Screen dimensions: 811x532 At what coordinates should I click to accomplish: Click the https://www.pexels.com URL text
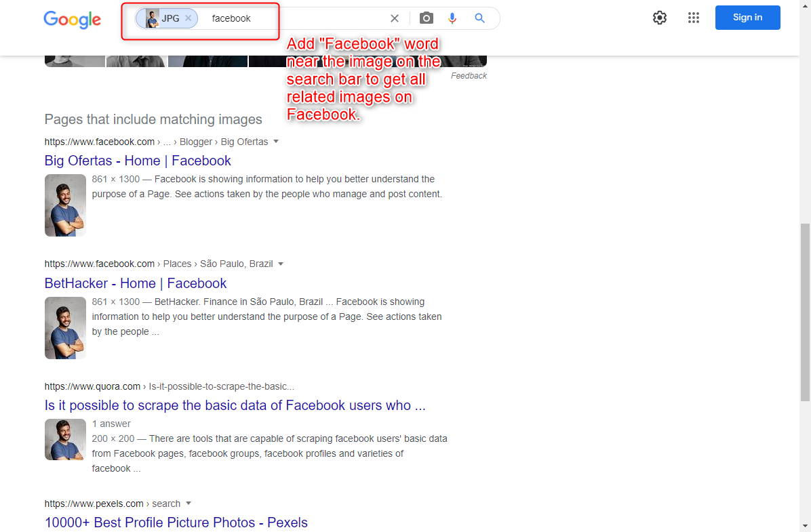[x=94, y=504]
